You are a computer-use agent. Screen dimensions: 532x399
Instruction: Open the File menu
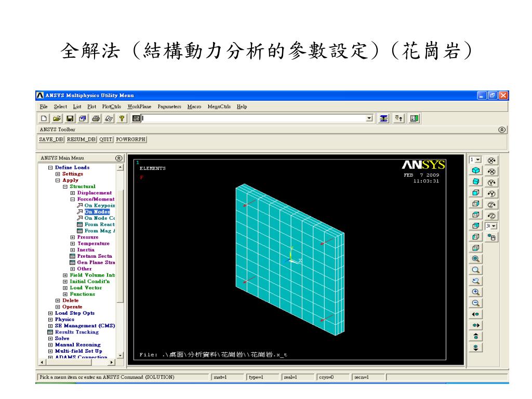point(44,107)
